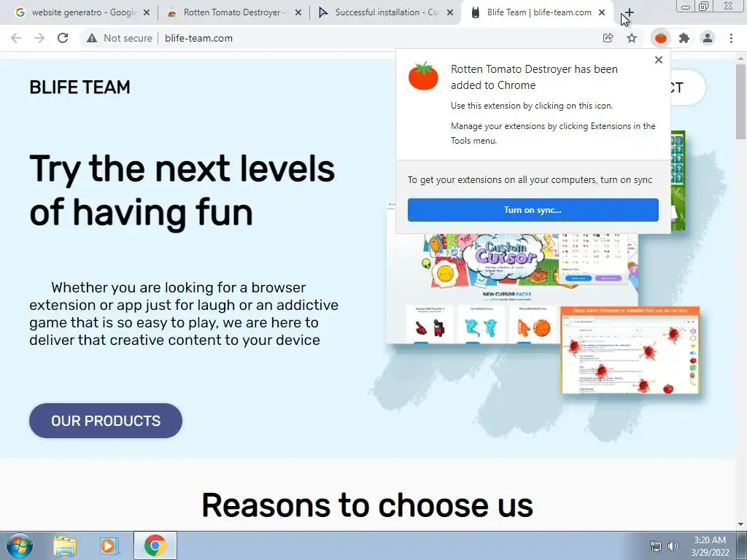Open Windows Media Player from taskbar
This screenshot has width=747, height=560.
coord(109,545)
